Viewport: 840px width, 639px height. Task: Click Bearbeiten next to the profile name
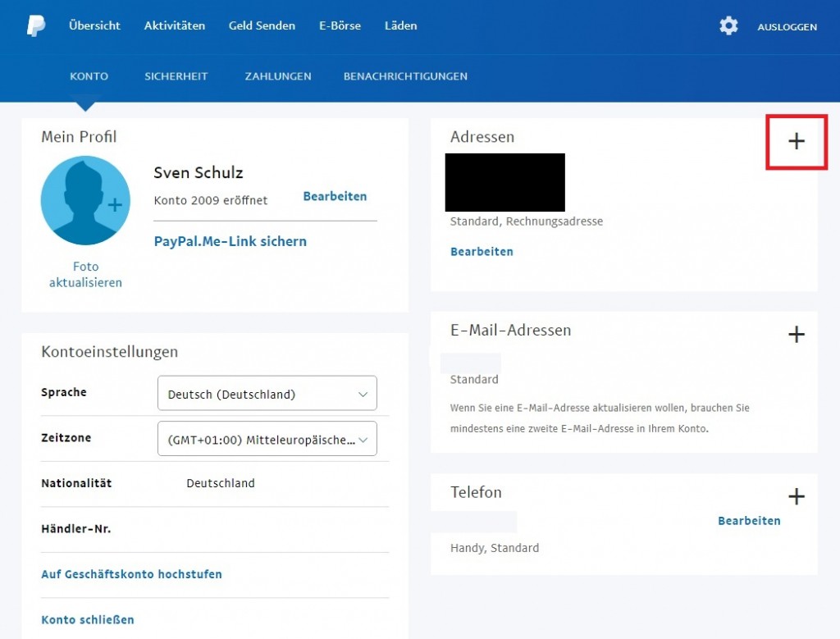pos(335,197)
